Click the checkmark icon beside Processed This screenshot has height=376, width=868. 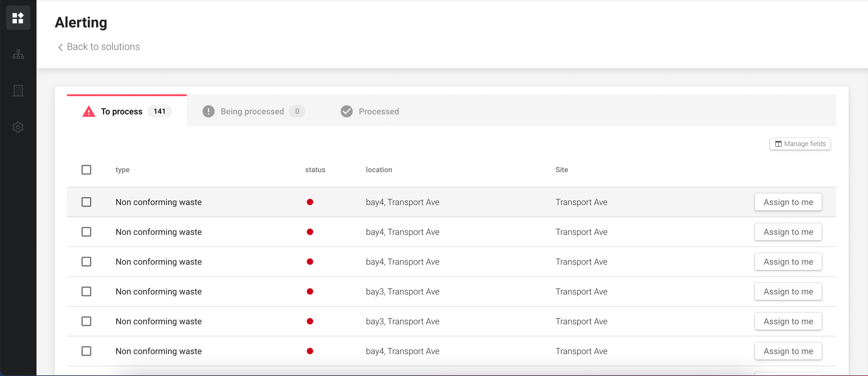(x=347, y=111)
